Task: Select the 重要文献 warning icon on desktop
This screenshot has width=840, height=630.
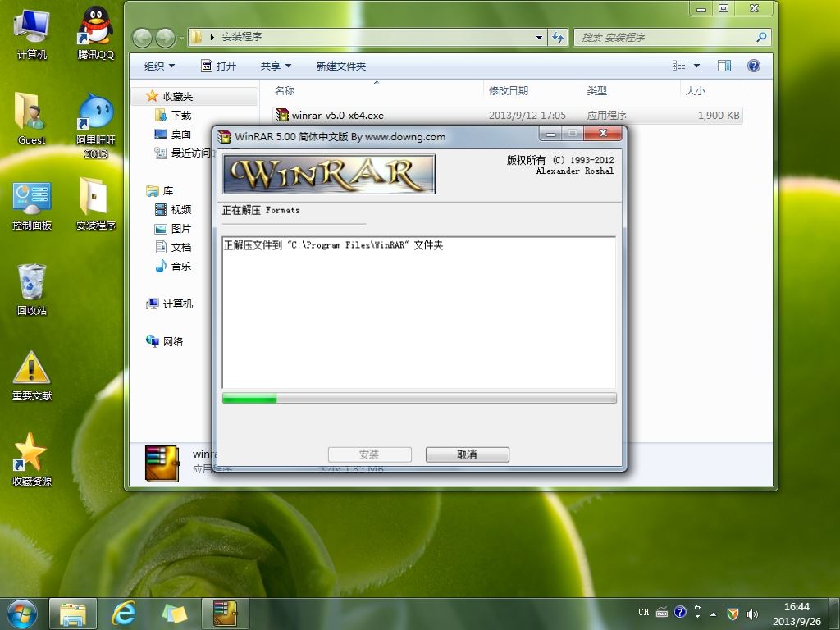Action: tap(32, 376)
